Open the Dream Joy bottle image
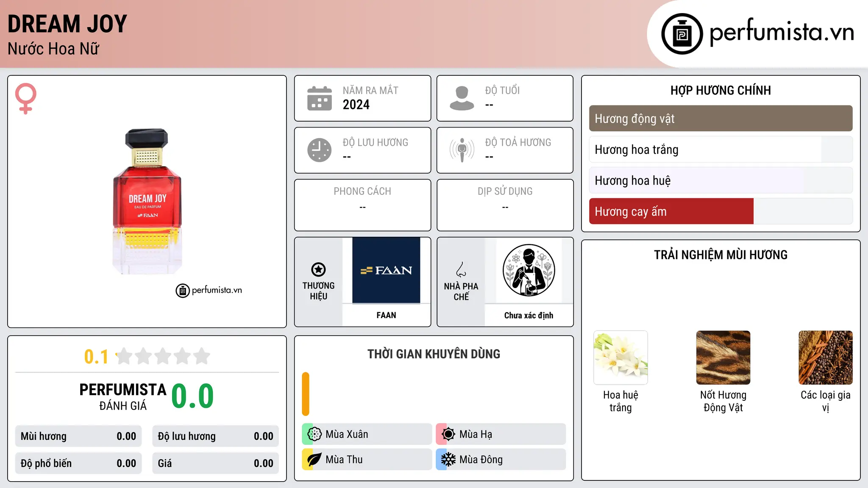This screenshot has height=488, width=868. click(x=147, y=201)
